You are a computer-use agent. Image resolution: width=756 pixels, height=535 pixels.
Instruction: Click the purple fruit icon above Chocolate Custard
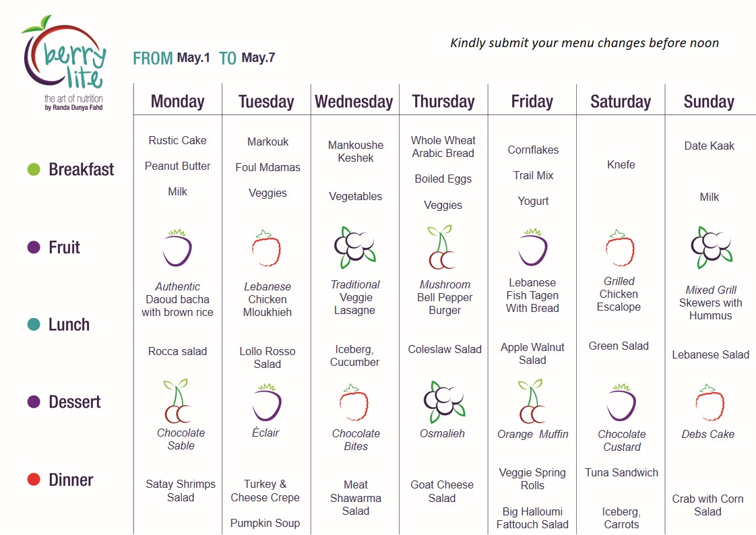(621, 403)
